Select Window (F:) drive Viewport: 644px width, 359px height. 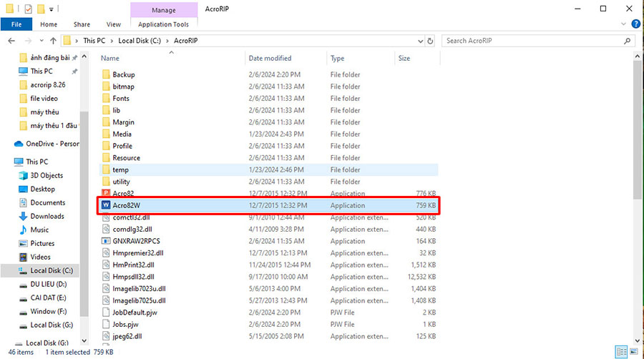click(x=49, y=311)
